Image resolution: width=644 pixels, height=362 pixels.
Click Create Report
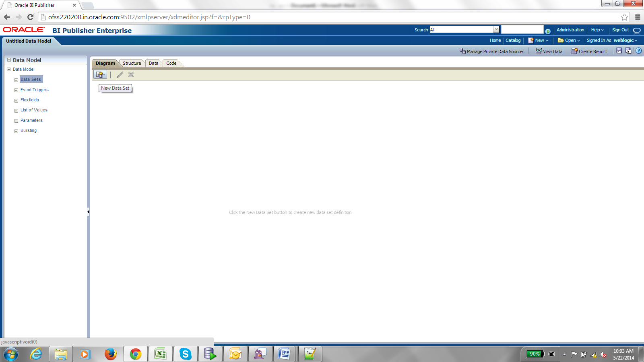tap(589, 51)
